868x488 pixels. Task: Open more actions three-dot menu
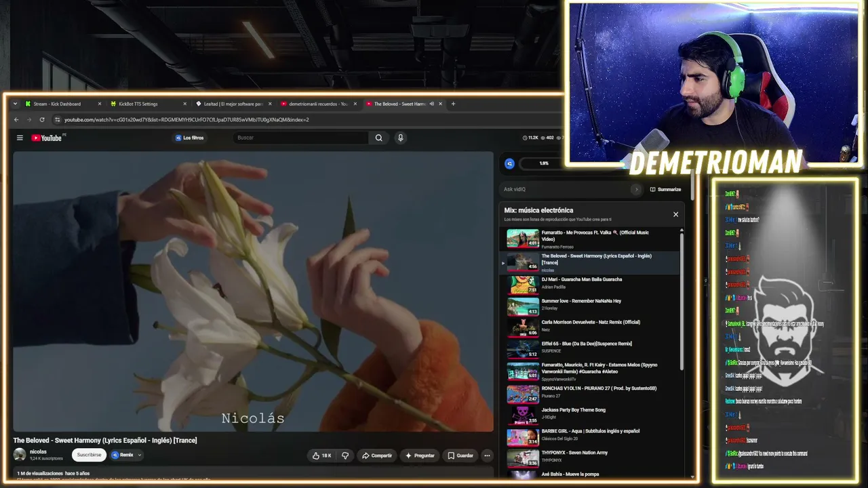(x=487, y=455)
